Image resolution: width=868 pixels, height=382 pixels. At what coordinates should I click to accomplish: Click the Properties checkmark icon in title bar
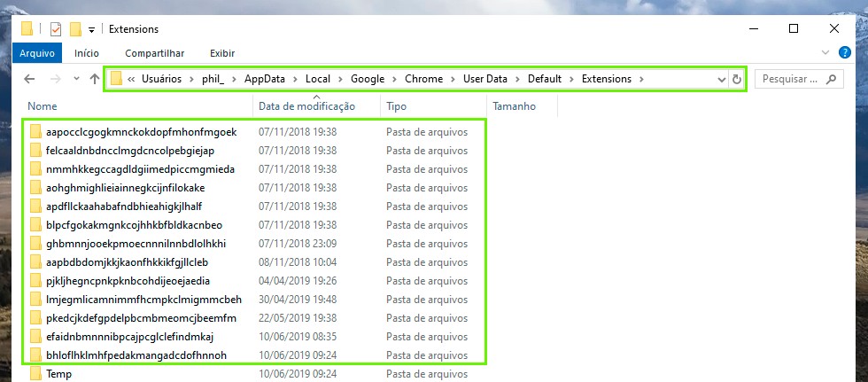[x=55, y=28]
